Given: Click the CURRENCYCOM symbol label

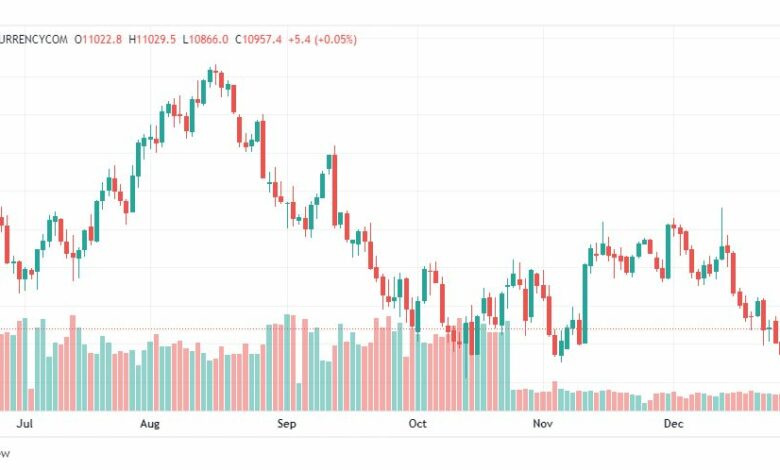Looking at the screenshot, I should [x=33, y=39].
